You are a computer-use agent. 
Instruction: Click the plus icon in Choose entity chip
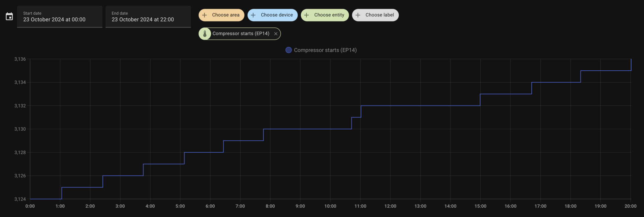307,15
